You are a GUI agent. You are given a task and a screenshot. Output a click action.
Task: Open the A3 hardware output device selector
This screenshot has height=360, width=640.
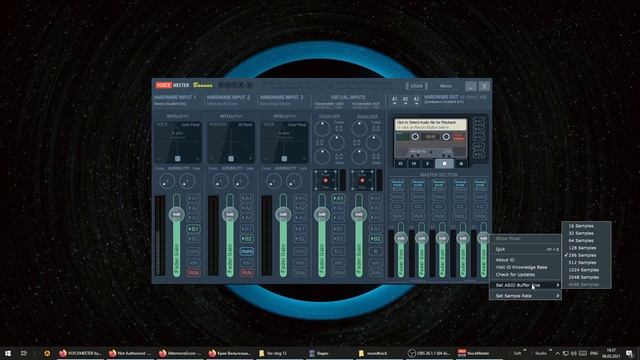(x=416, y=100)
